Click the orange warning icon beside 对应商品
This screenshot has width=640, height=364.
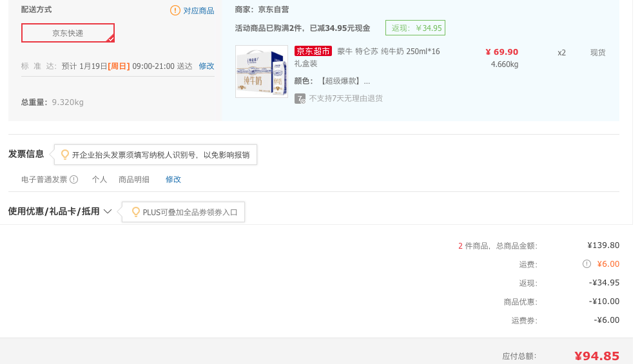175,10
